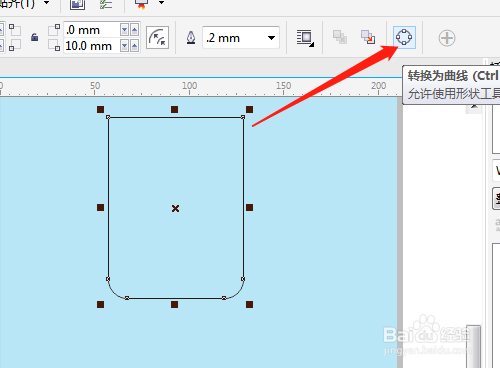The width and height of the screenshot is (500, 368).
Task: Click the bottom-right selection handle
Action: (249, 304)
